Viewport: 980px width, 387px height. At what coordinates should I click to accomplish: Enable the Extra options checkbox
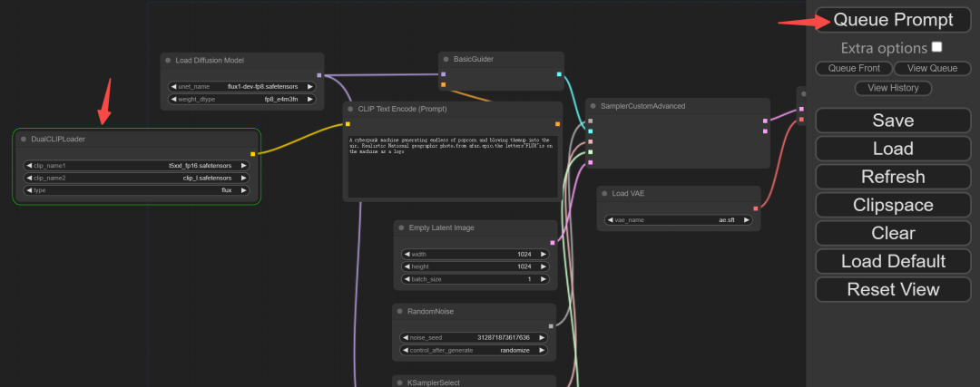pyautogui.click(x=936, y=47)
